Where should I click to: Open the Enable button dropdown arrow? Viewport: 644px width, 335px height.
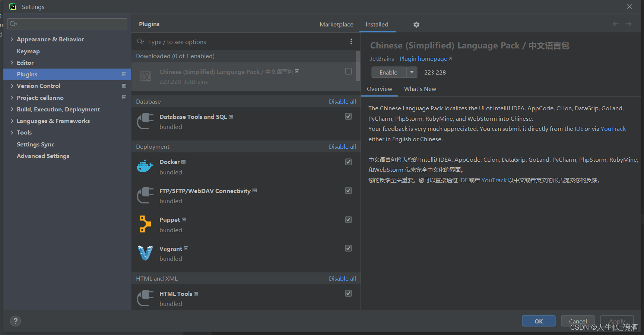point(412,72)
